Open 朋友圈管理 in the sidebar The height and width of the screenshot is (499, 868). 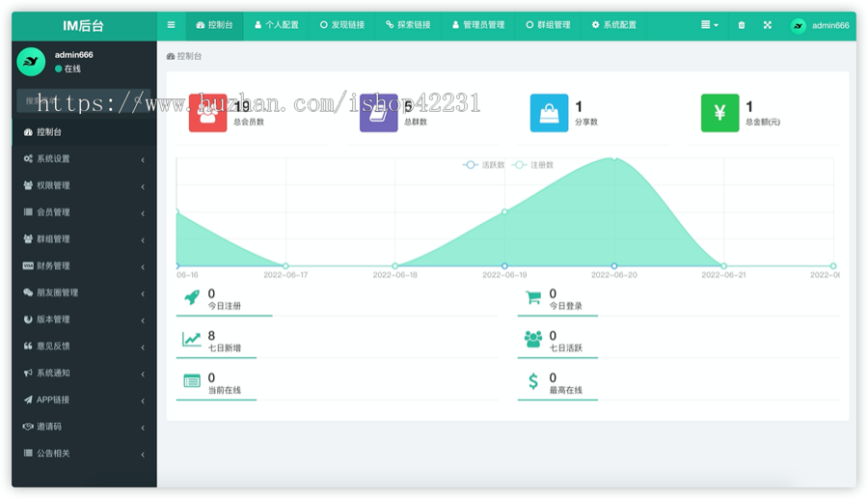pyautogui.click(x=84, y=292)
